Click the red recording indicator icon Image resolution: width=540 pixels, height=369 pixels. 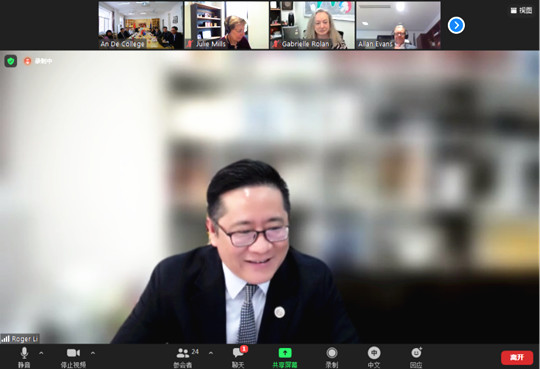tap(28, 61)
